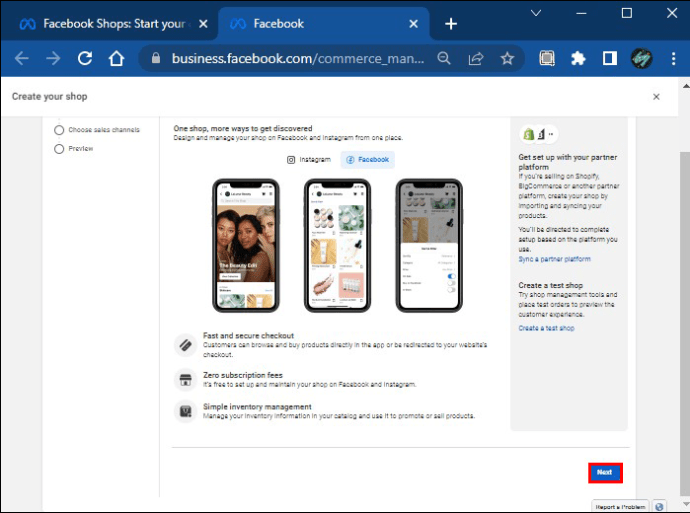The width and height of the screenshot is (690, 513).
Task: Click the Simple inventory management icon
Action: [x=185, y=411]
